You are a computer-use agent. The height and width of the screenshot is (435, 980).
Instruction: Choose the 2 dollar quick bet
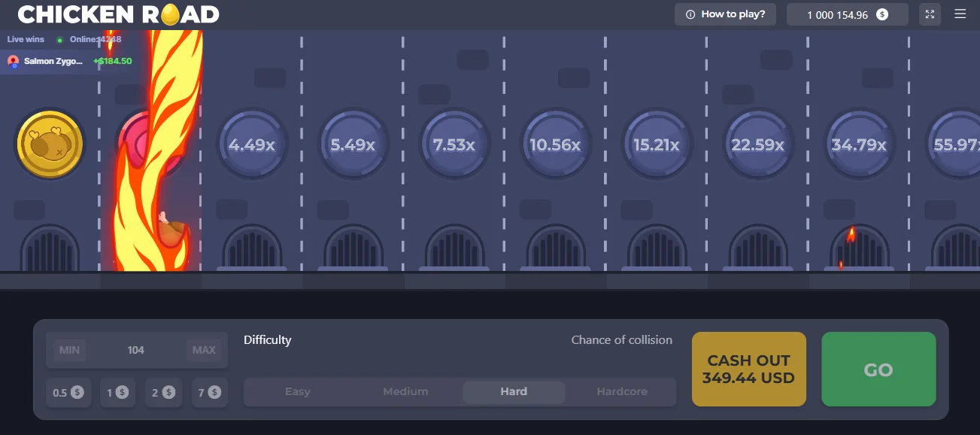163,392
